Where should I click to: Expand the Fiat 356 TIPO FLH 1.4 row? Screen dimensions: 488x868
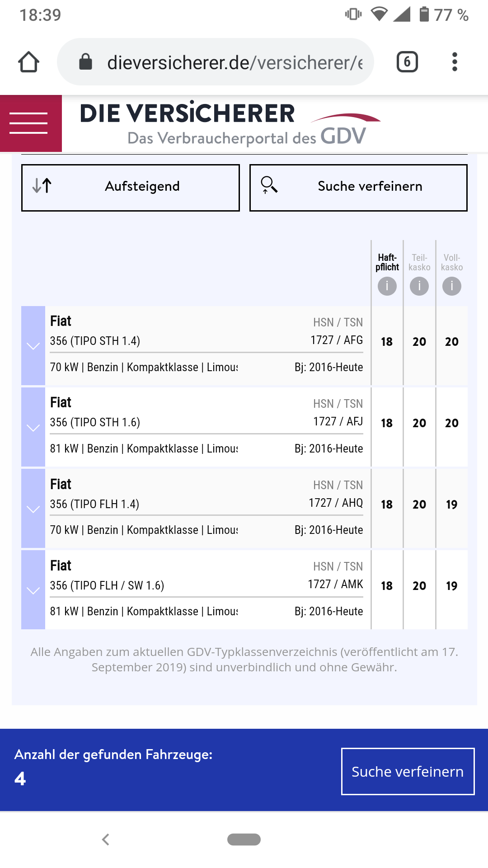coord(33,509)
